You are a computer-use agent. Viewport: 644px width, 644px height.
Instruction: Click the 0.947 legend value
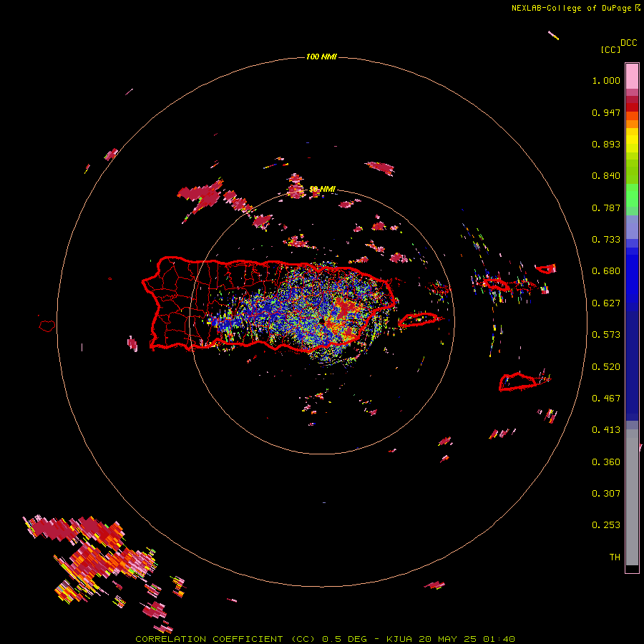coord(606,112)
